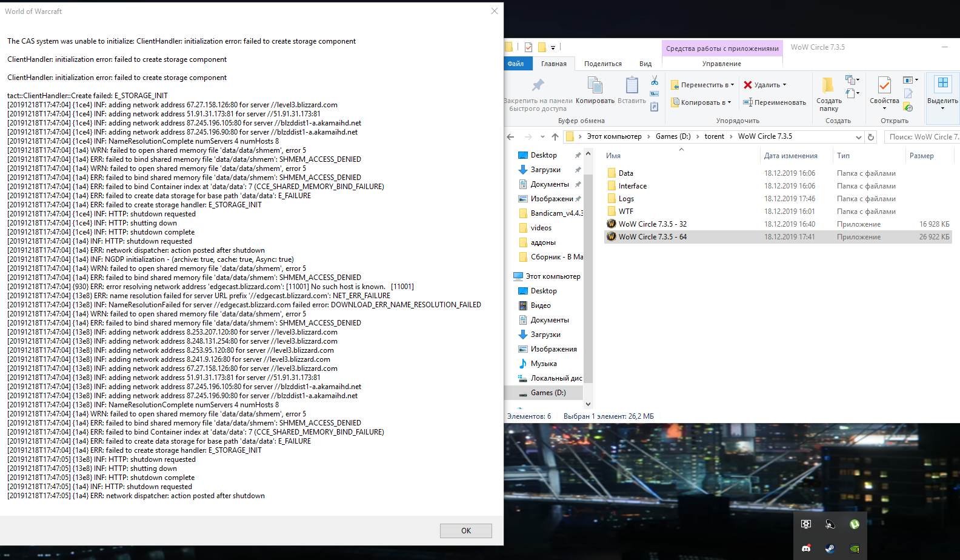Go up one folder with up arrow

coord(555,137)
